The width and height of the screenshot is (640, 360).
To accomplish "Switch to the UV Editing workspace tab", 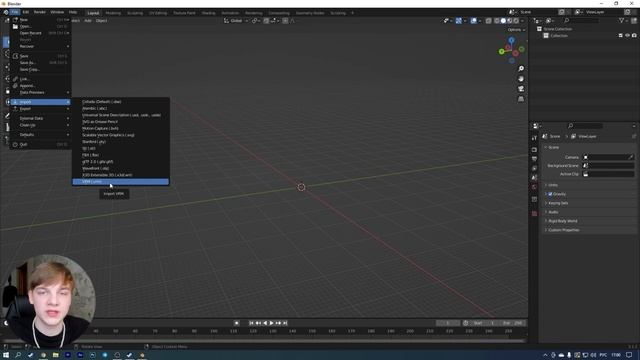I will point(158,13).
